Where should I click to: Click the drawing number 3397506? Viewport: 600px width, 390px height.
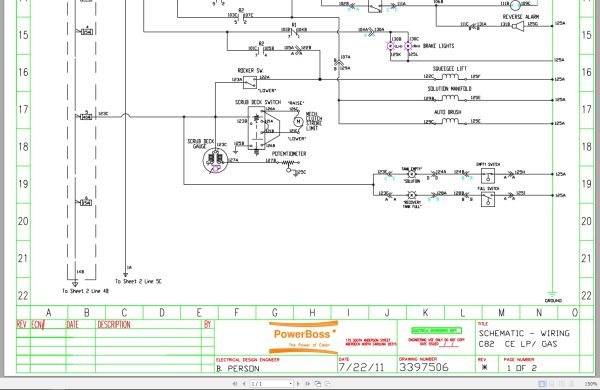pyautogui.click(x=424, y=367)
